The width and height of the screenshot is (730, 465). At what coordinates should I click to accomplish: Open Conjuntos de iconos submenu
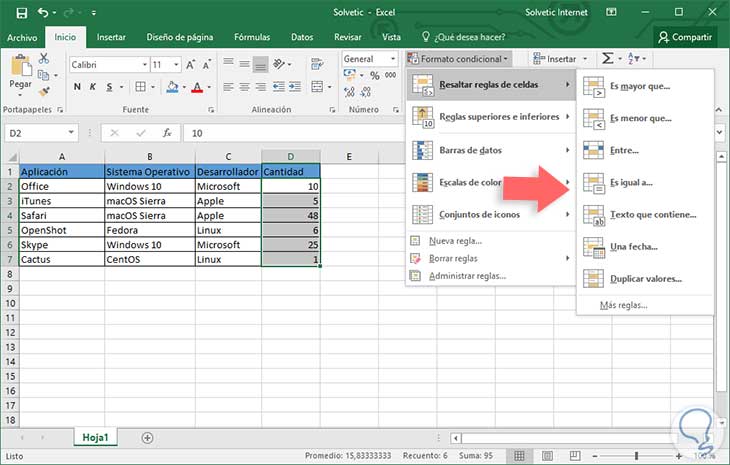(x=491, y=215)
